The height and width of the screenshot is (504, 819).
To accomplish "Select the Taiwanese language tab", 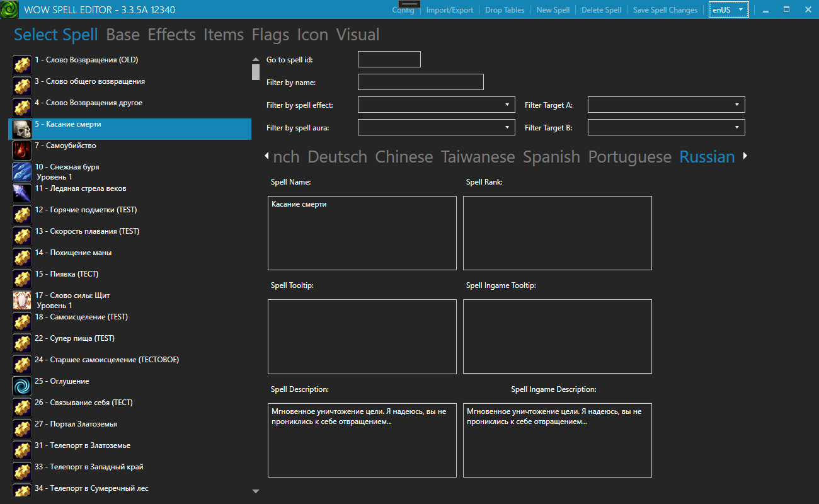I will coord(478,157).
